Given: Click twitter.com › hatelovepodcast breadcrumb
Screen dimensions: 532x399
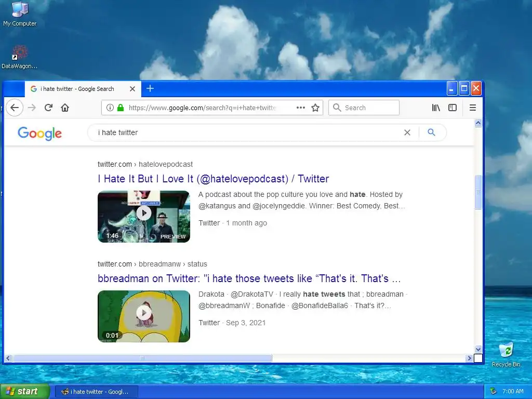Looking at the screenshot, I should pos(145,164).
